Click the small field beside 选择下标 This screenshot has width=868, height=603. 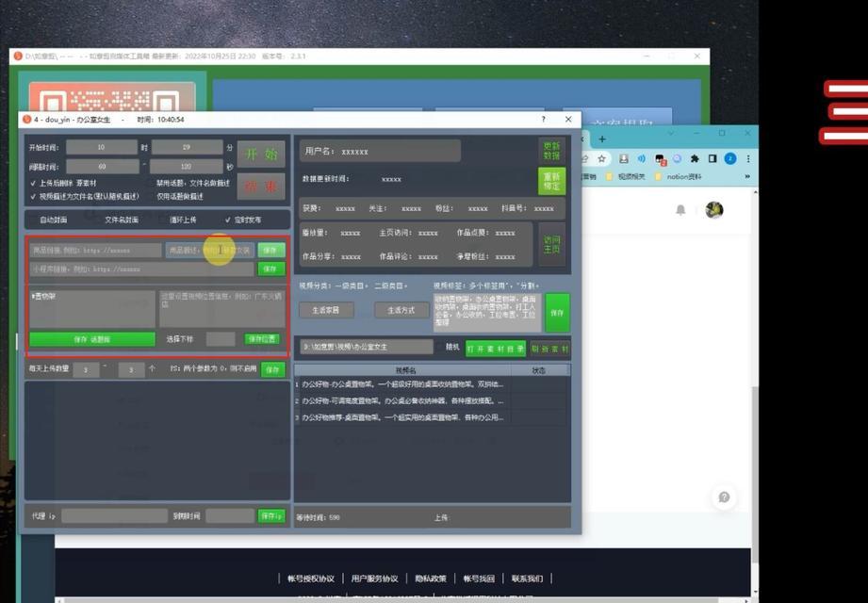(x=221, y=339)
